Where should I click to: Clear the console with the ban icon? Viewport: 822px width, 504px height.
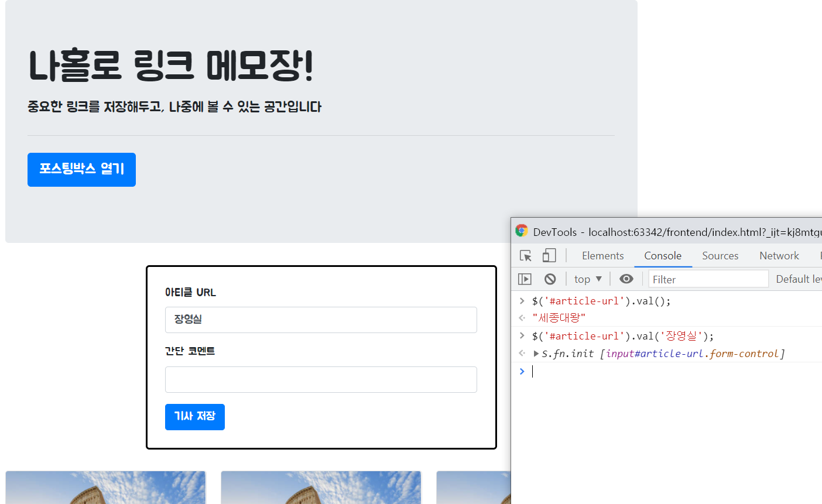coord(550,279)
